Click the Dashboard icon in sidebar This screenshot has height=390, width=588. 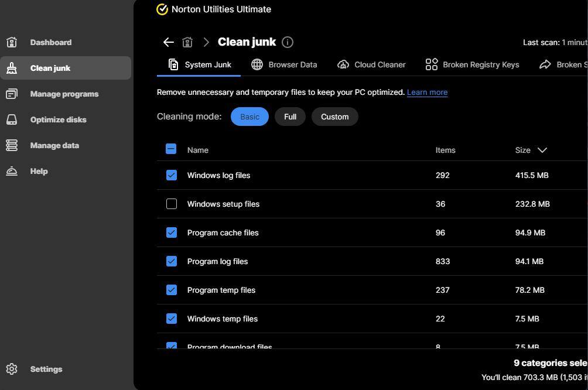tap(12, 42)
